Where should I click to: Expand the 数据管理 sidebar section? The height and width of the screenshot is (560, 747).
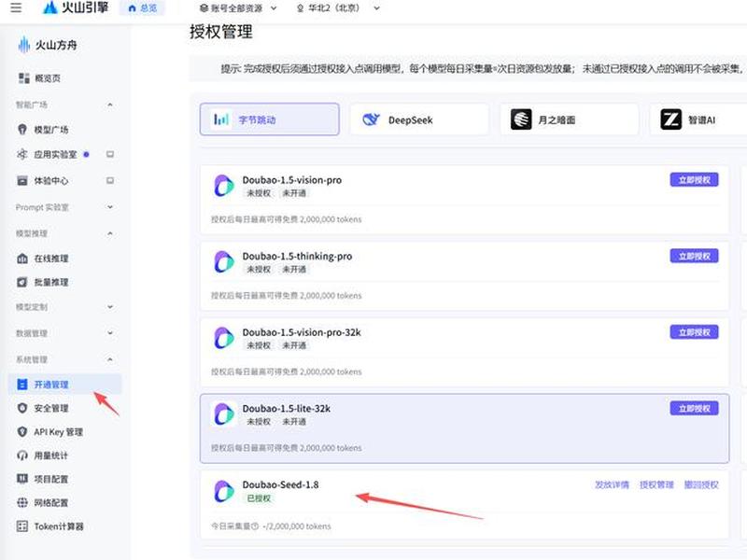(x=110, y=333)
